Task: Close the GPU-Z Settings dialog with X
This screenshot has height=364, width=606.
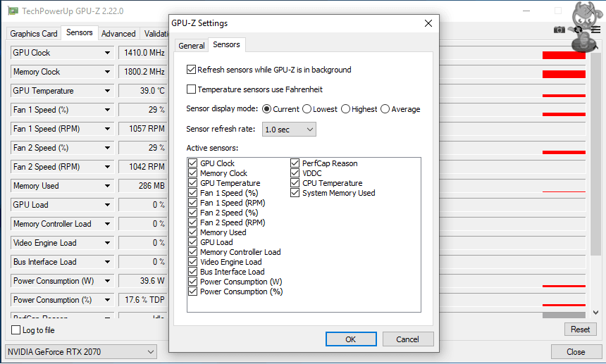Action: pos(428,23)
